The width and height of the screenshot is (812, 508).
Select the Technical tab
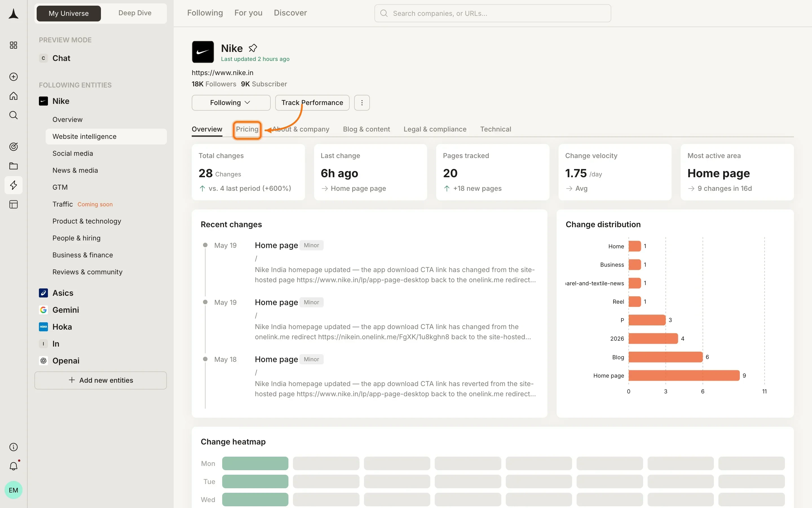coord(496,129)
